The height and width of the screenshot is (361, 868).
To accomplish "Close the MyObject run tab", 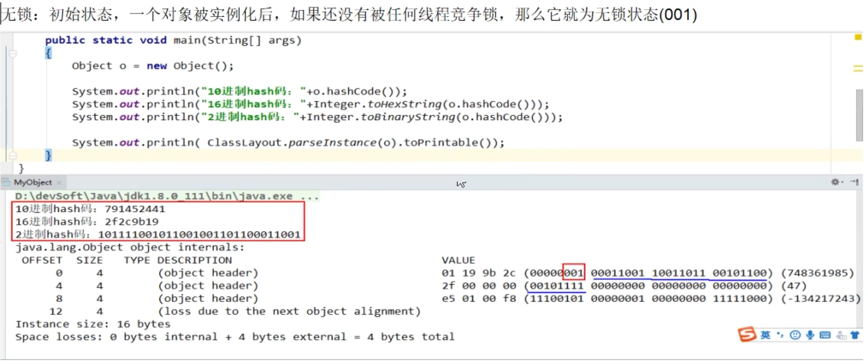I will [59, 183].
